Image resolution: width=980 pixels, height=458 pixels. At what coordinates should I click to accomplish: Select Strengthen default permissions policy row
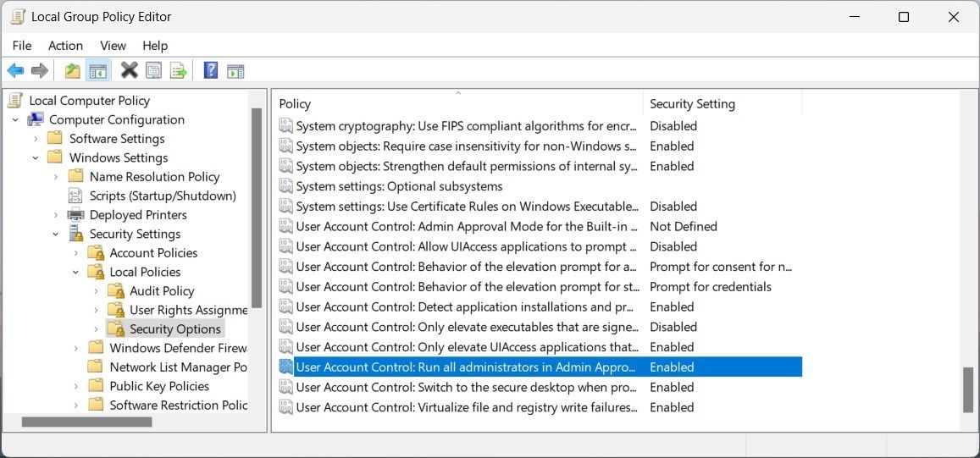[540, 166]
